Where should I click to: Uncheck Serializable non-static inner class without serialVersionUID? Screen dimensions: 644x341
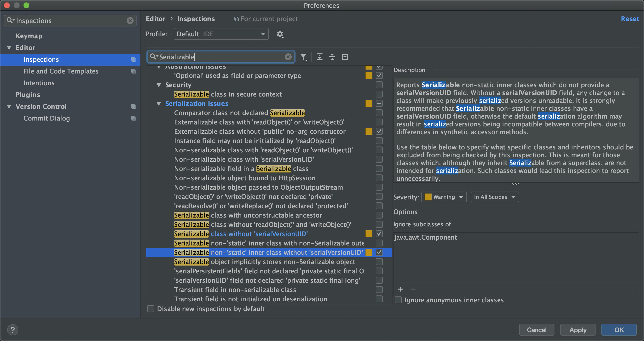(x=379, y=252)
